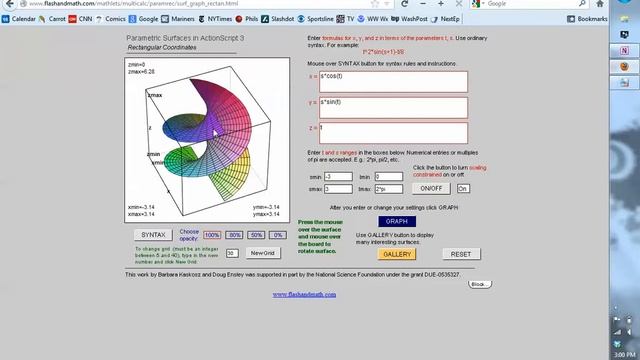
Task: Click the parametric surface 3D graph
Action: (x=207, y=140)
